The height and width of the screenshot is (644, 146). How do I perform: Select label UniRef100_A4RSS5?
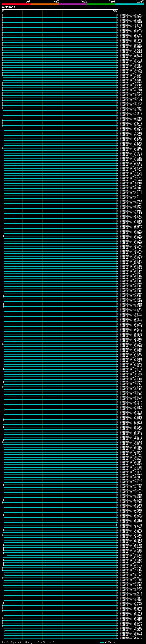click(131, 113)
